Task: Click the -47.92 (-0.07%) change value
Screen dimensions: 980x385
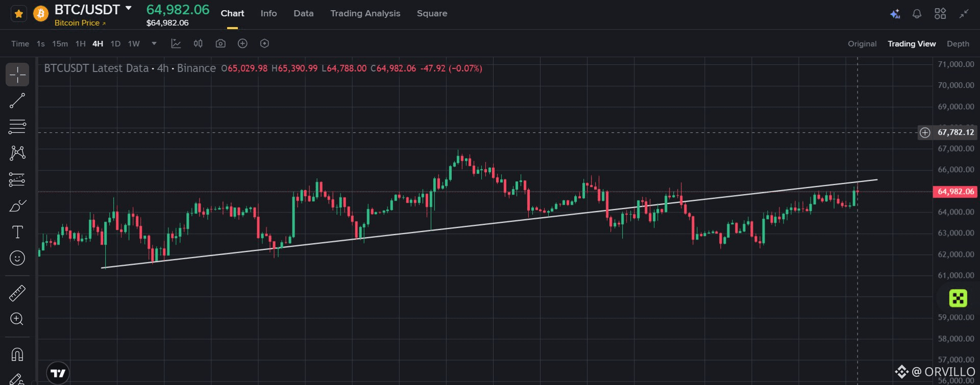Action: click(x=451, y=68)
